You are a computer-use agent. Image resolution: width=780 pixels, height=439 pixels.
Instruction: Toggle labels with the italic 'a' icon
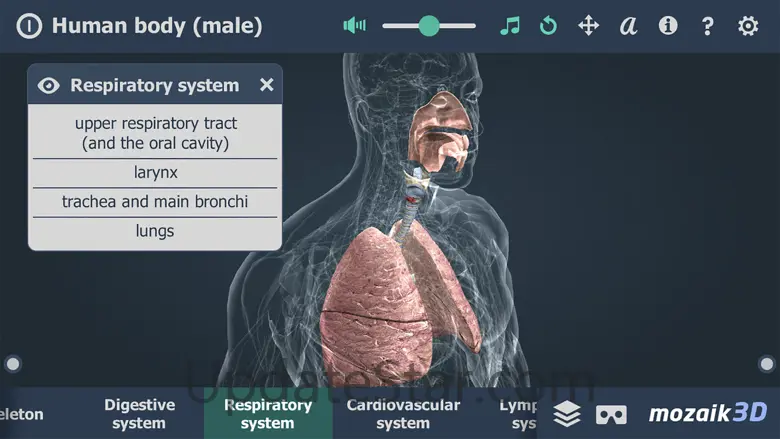(628, 26)
